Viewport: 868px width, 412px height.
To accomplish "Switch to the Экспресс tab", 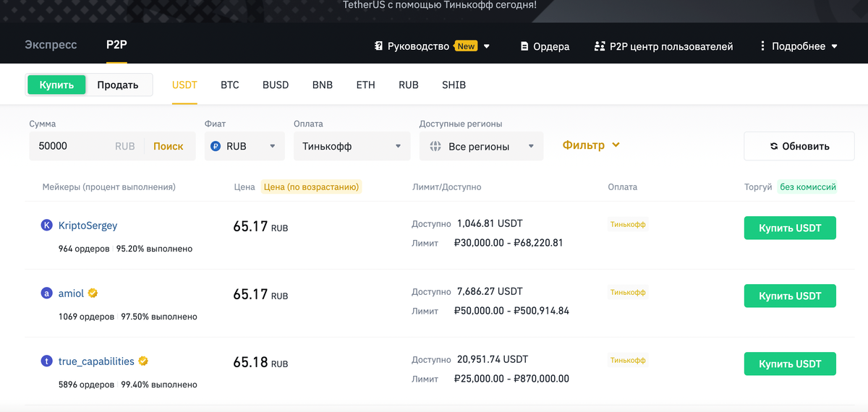I will [51, 45].
